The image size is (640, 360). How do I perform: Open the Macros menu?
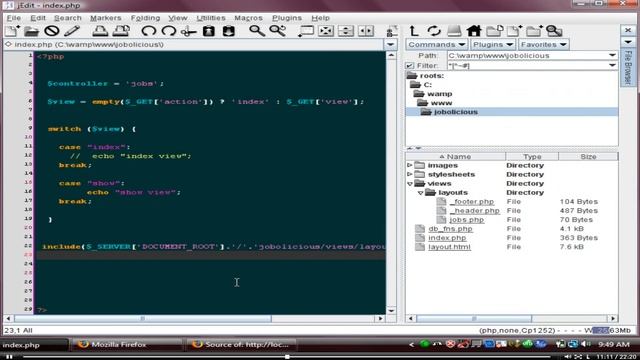click(x=248, y=18)
